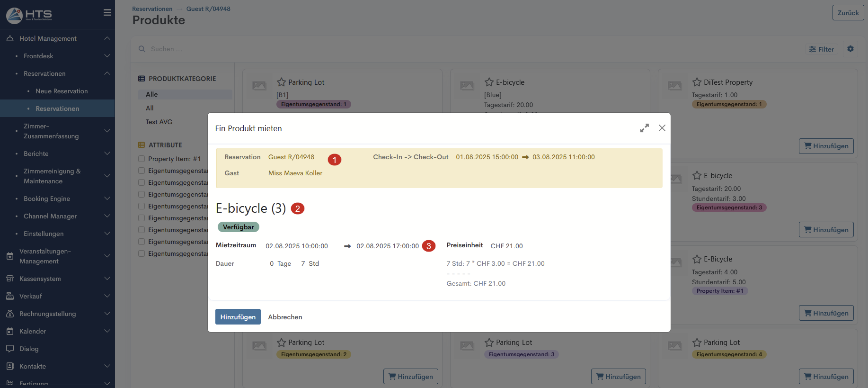Open the settings gear next to Filter
This screenshot has height=388, width=868.
point(850,49)
